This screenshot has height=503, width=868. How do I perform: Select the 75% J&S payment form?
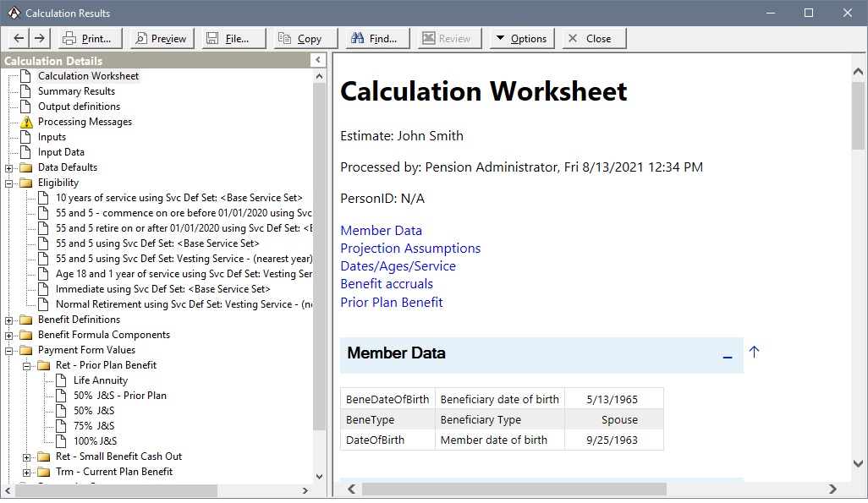click(93, 426)
